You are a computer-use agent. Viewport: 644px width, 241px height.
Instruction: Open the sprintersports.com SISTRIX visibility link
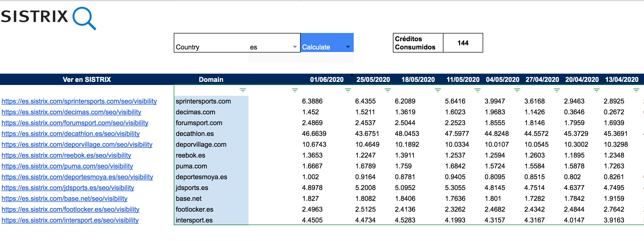pyautogui.click(x=79, y=101)
